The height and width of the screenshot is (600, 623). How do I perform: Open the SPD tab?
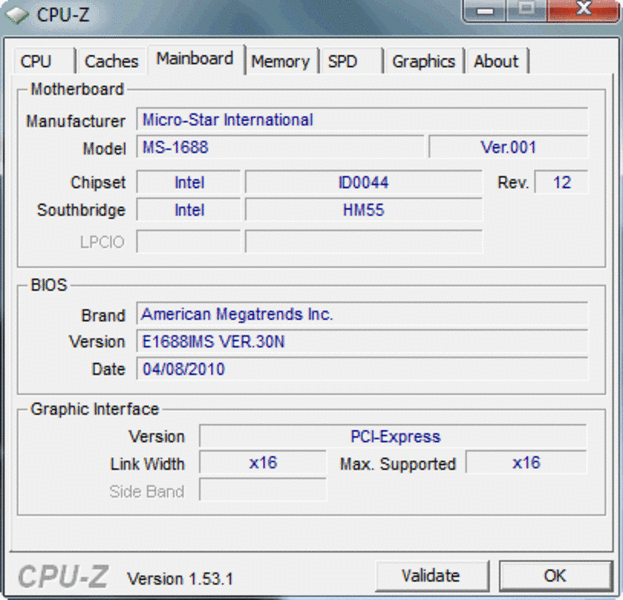pos(350,61)
